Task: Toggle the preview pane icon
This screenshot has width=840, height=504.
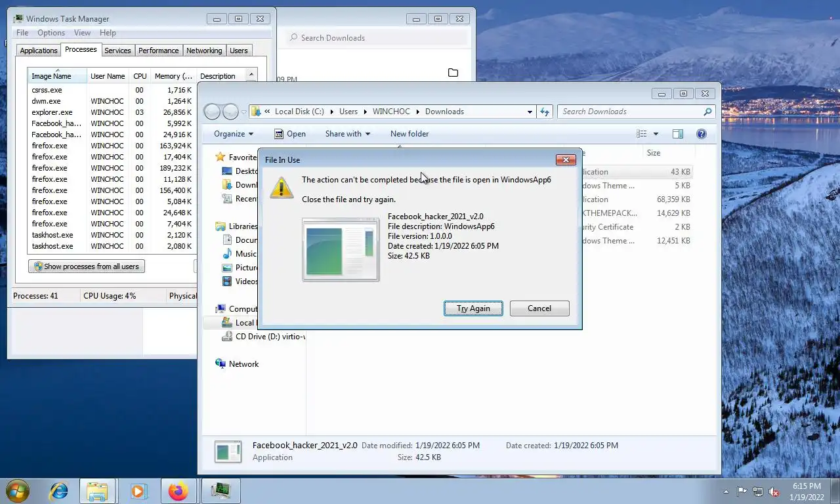Action: 678,134
